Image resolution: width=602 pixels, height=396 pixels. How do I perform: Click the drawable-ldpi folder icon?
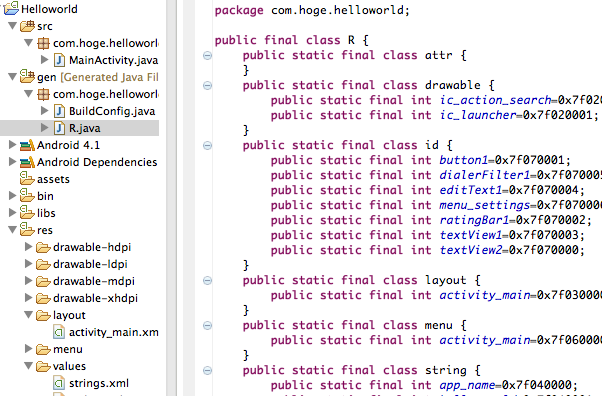point(43,264)
